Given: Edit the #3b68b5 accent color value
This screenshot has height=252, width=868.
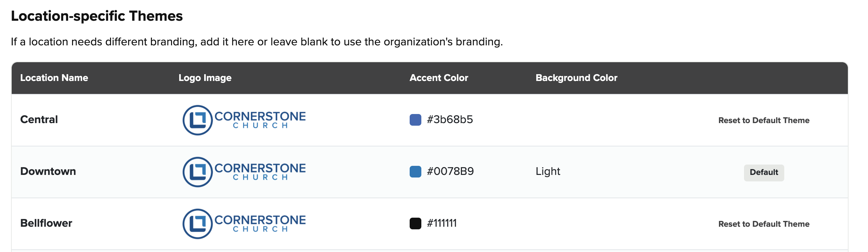Looking at the screenshot, I should tap(450, 120).
